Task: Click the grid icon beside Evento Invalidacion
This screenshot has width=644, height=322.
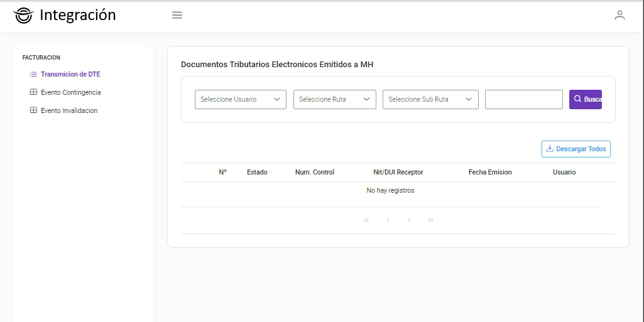Action: [33, 110]
